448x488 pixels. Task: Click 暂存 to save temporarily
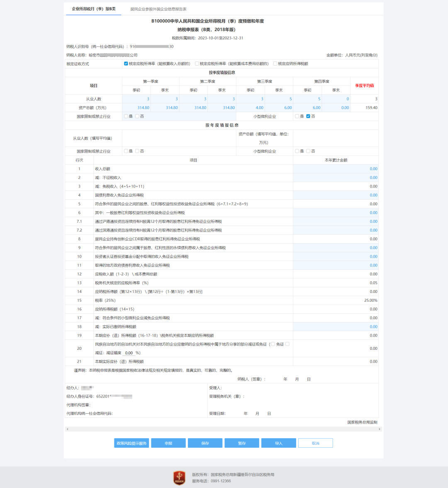(242, 443)
